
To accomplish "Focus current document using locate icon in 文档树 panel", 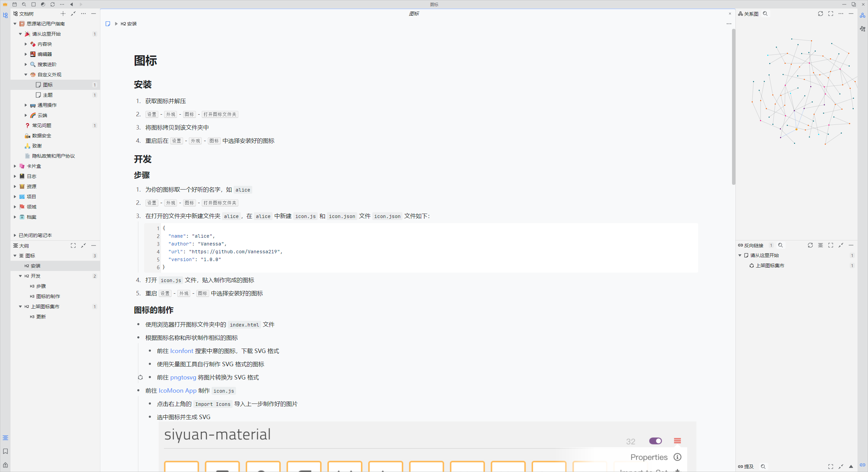I will (63, 14).
